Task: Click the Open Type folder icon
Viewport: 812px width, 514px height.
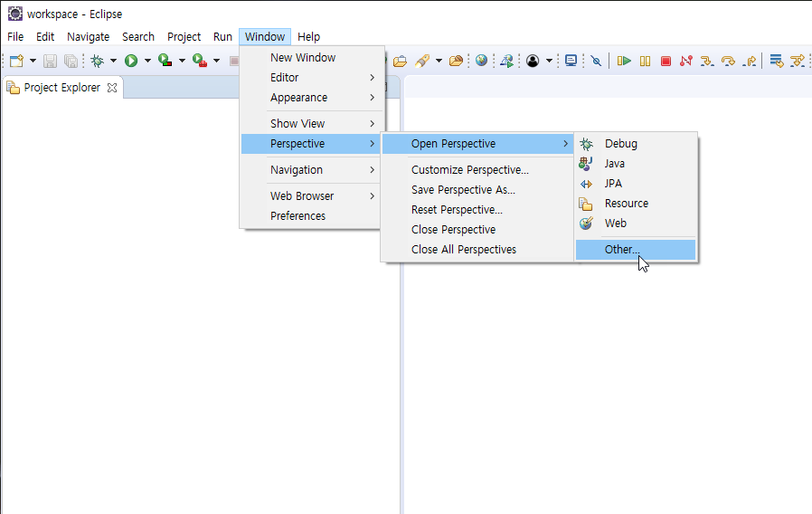Action: pyautogui.click(x=400, y=61)
